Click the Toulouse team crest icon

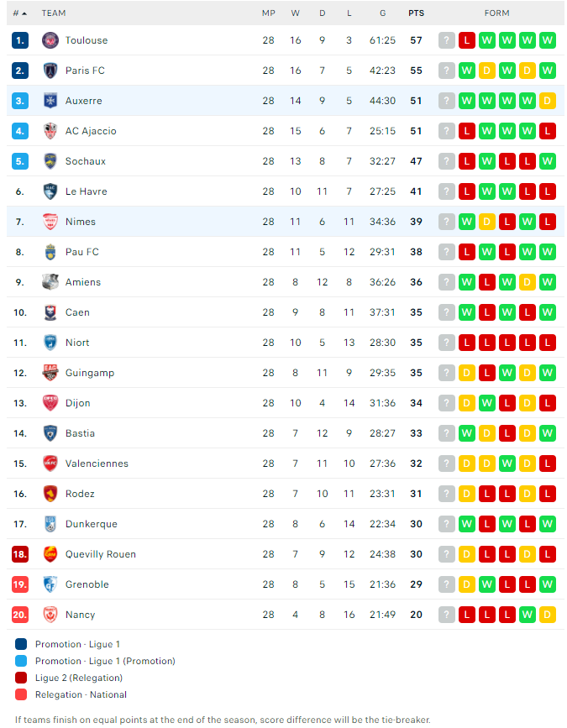(50, 40)
